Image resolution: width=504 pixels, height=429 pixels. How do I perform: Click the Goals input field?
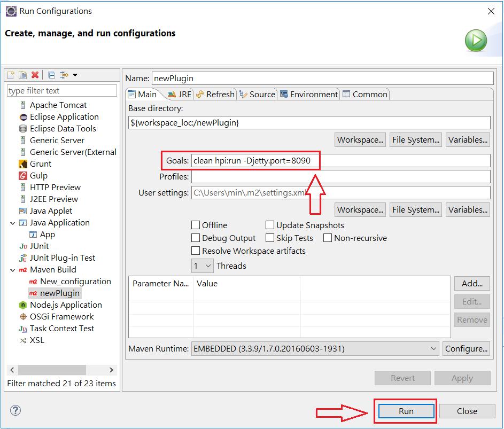340,161
